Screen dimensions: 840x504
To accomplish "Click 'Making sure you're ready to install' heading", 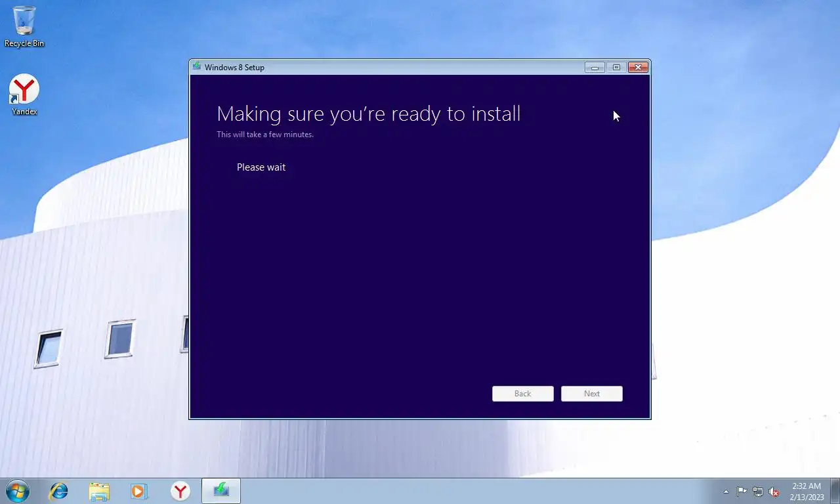I will [x=369, y=114].
